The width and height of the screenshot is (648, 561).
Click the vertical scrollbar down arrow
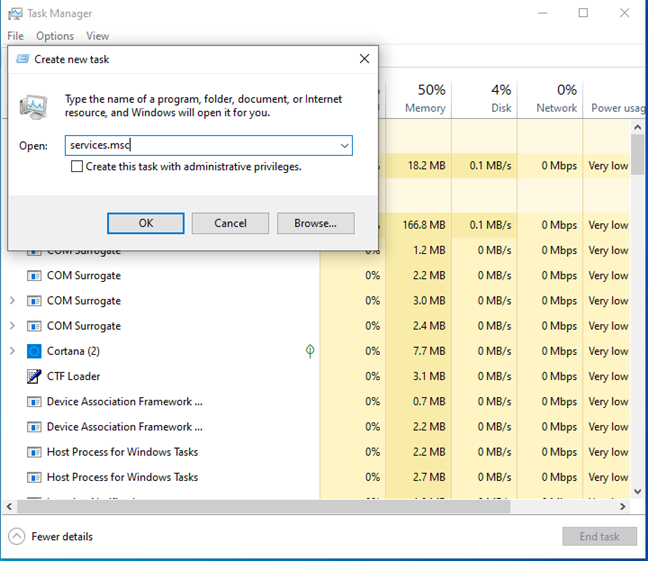[638, 491]
